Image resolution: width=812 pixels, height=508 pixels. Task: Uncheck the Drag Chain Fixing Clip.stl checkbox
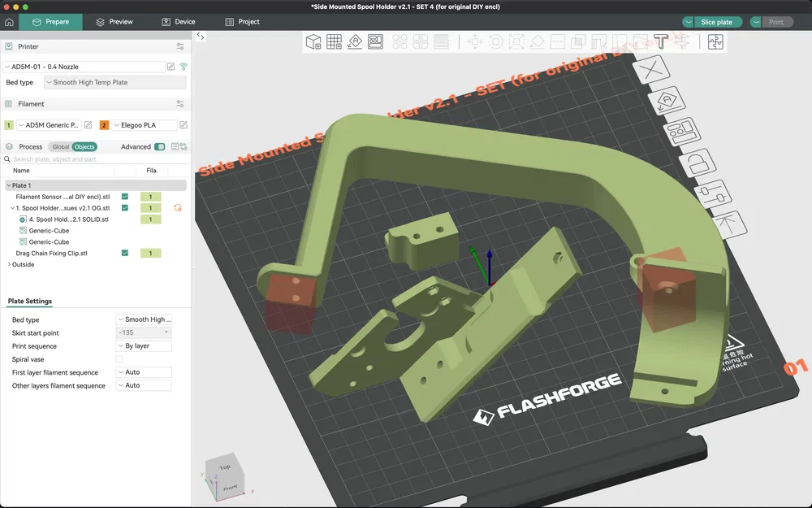click(125, 254)
